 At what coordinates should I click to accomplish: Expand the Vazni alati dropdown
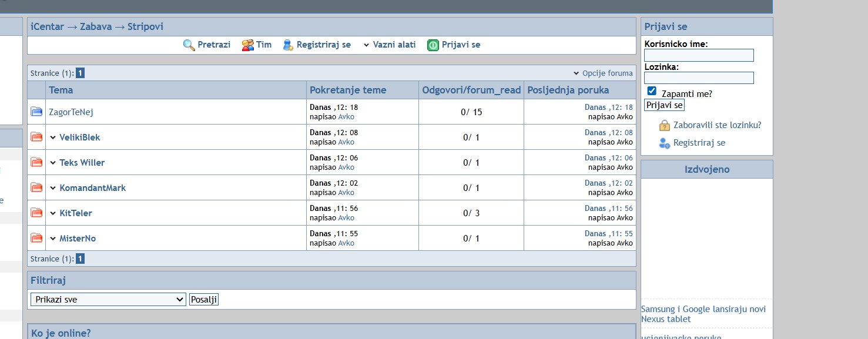point(389,45)
